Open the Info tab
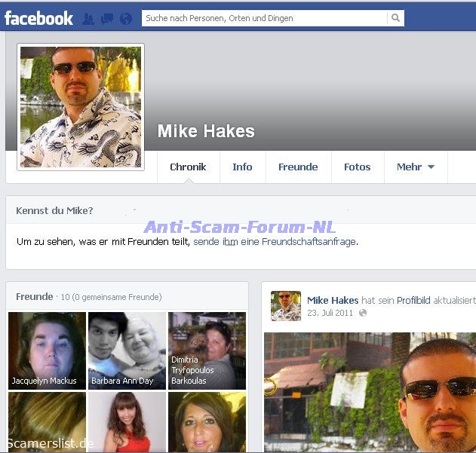This screenshot has height=453, width=476. (x=242, y=167)
